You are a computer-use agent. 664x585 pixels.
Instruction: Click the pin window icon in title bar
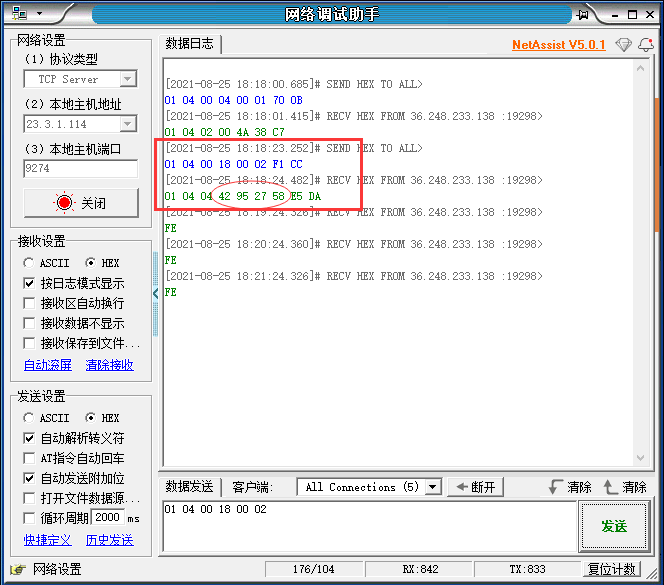tap(583, 14)
